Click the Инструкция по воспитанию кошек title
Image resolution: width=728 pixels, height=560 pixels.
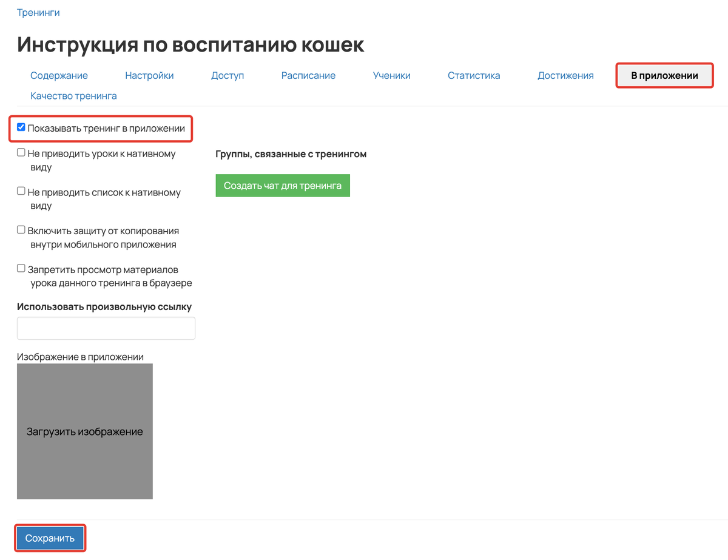[190, 44]
